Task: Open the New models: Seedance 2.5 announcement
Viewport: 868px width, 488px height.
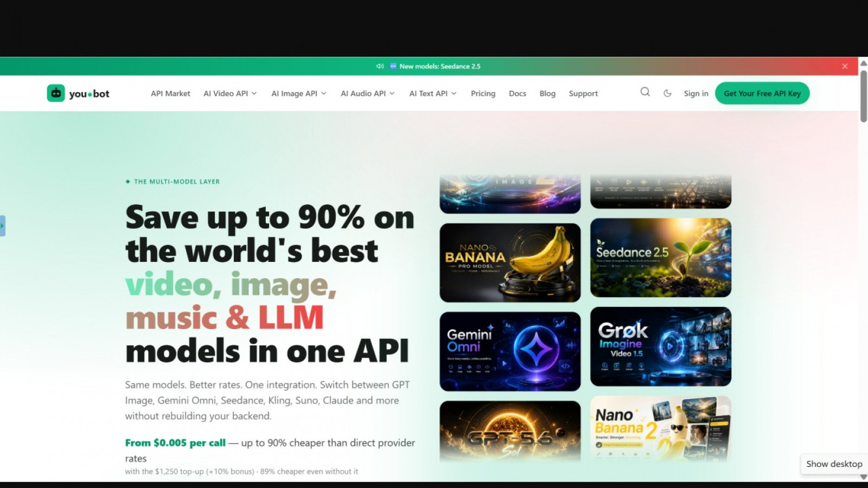Action: [440, 66]
